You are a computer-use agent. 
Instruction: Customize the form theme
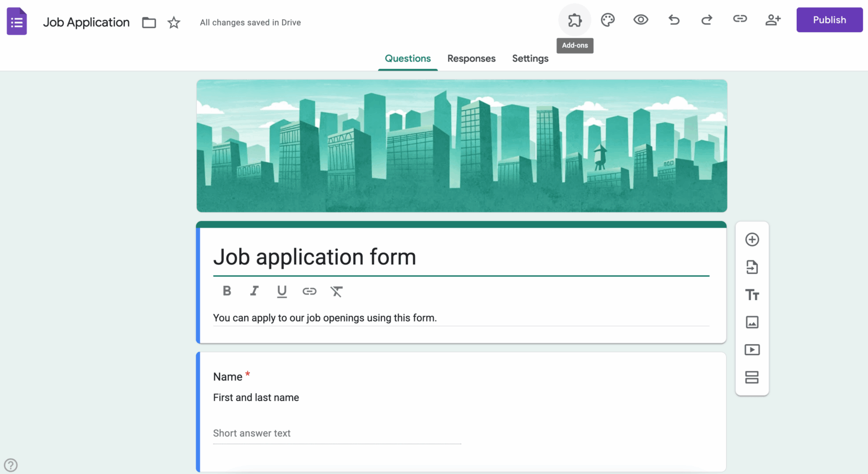click(x=607, y=19)
